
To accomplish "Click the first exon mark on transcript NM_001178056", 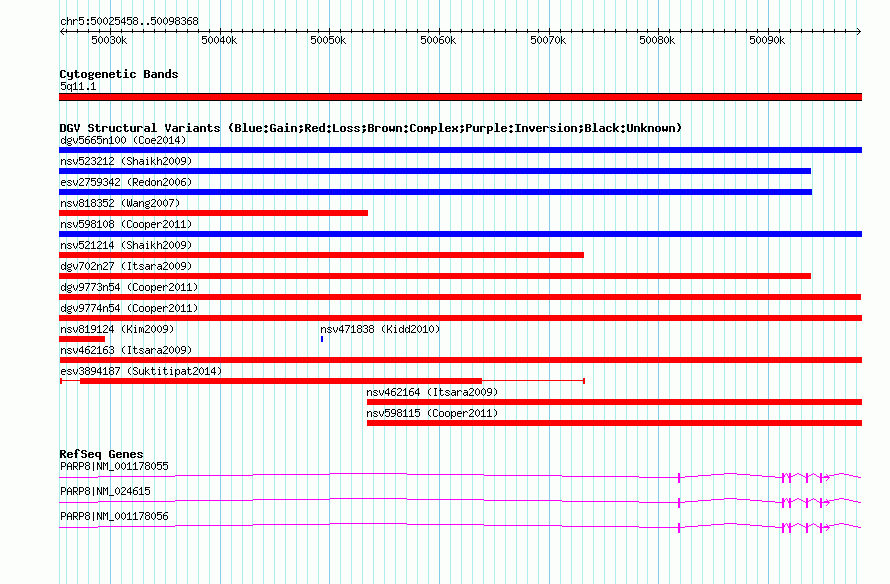I will [x=679, y=528].
